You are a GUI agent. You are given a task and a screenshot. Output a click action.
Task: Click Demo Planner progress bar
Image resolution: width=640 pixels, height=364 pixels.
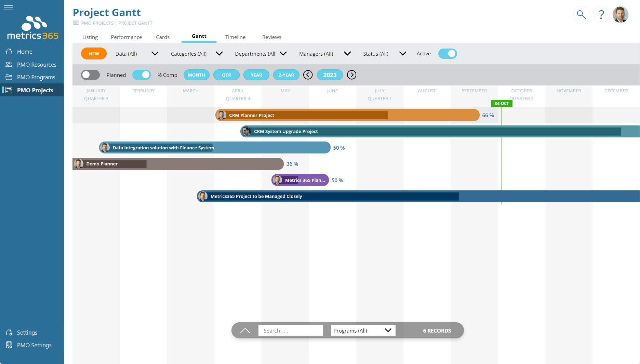(x=110, y=164)
